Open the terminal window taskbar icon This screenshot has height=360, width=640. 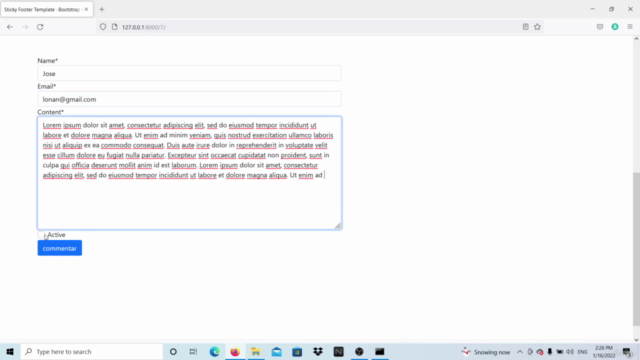[380, 351]
